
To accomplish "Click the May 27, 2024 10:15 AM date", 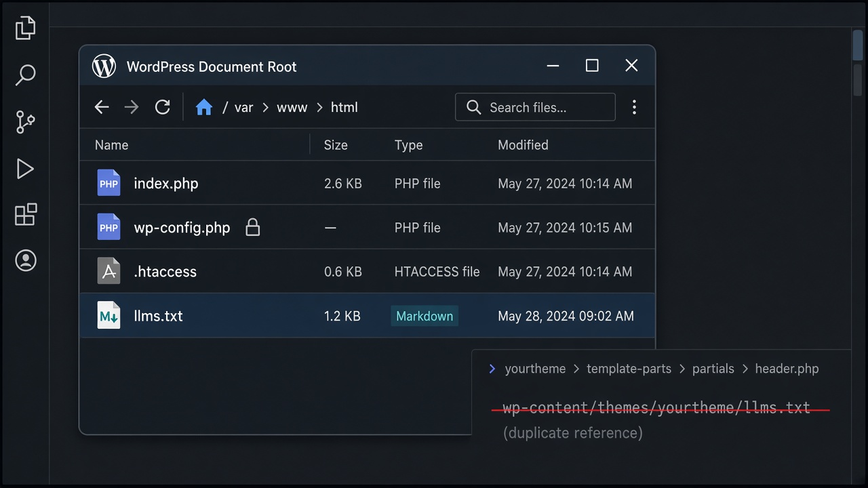I will [565, 228].
